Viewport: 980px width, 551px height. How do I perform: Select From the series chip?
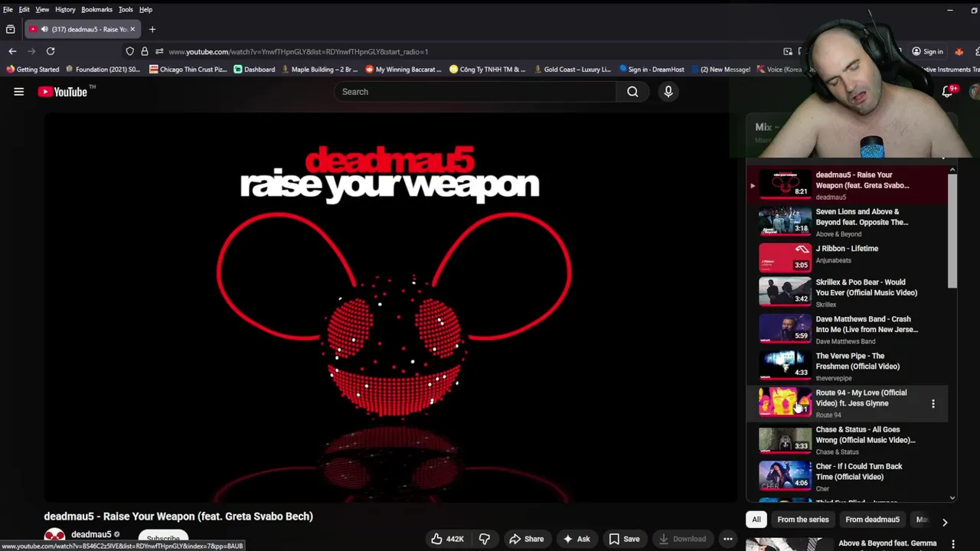pyautogui.click(x=803, y=520)
